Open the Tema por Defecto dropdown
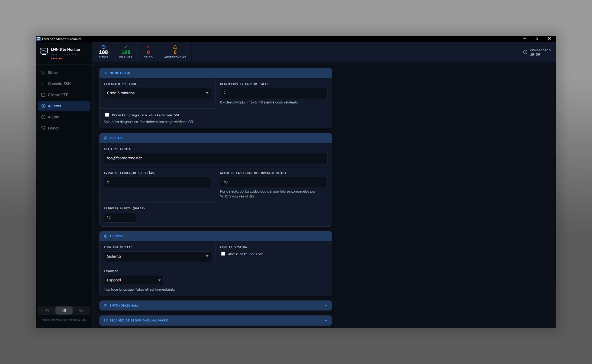 157,256
